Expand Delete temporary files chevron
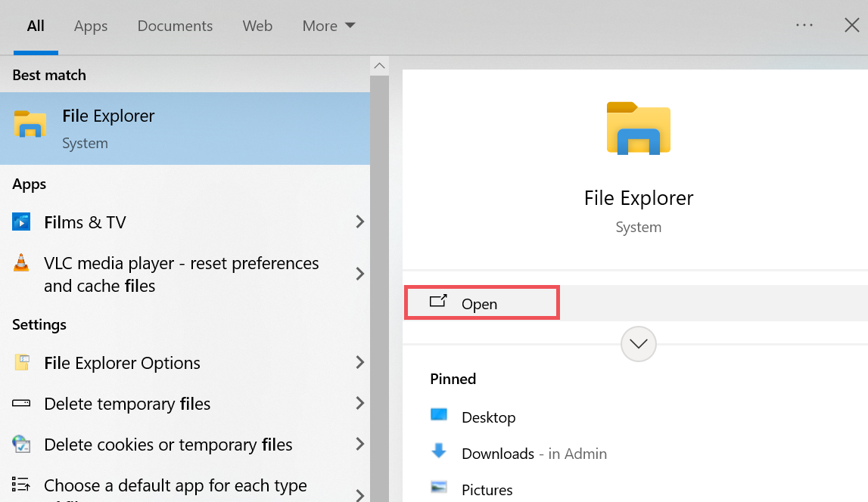Screen dimensions: 868x502 tap(359, 403)
